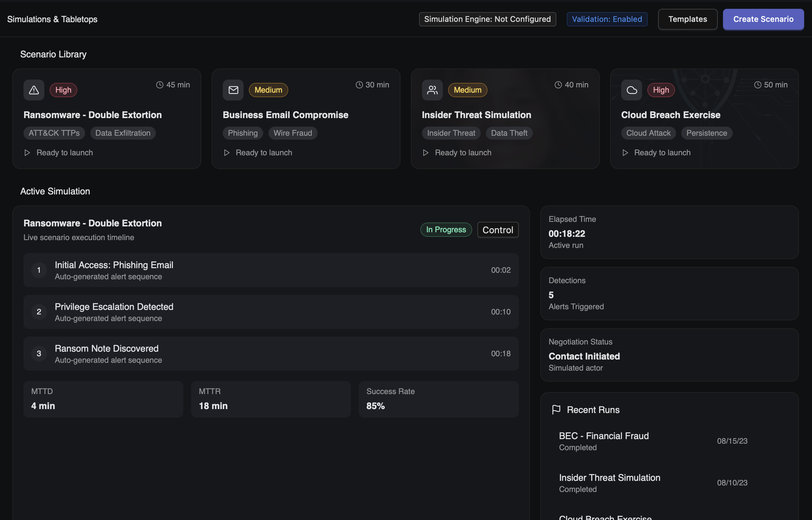Click the Cloud Breach cloud icon
The image size is (812, 520).
(x=631, y=90)
